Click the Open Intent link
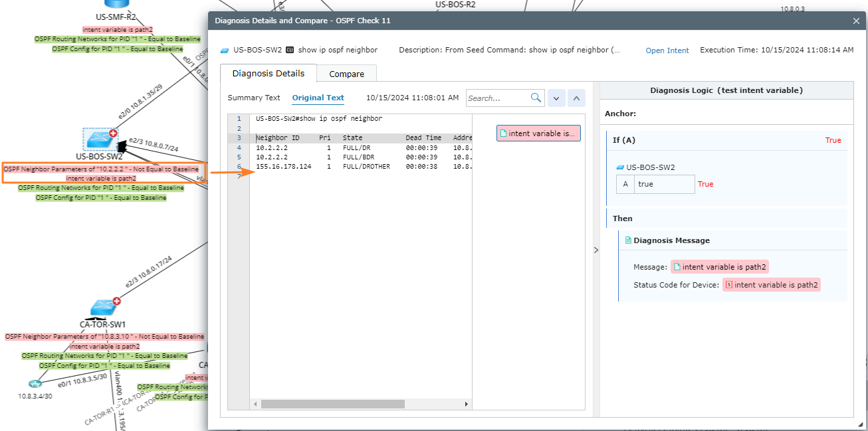868x431 pixels. [667, 50]
